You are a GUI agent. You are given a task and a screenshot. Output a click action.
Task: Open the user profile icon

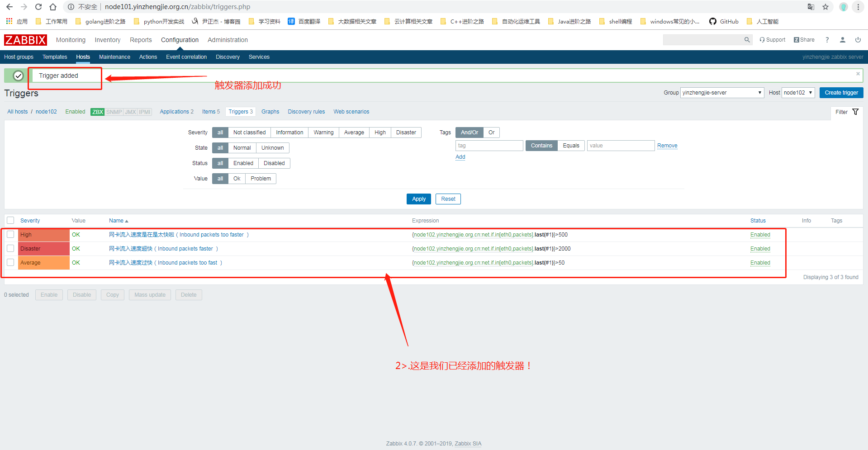843,40
